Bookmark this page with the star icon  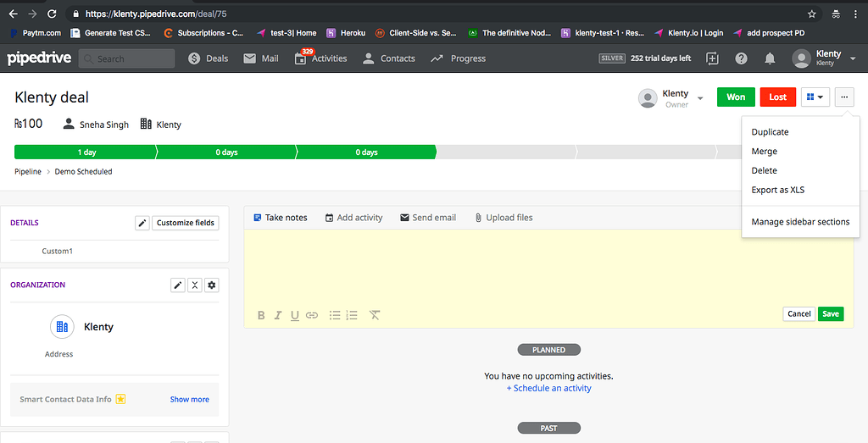click(811, 14)
